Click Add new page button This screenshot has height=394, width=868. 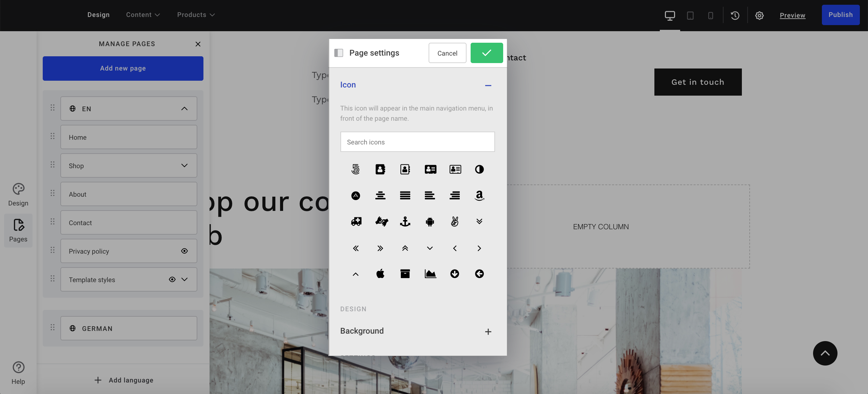tap(123, 68)
